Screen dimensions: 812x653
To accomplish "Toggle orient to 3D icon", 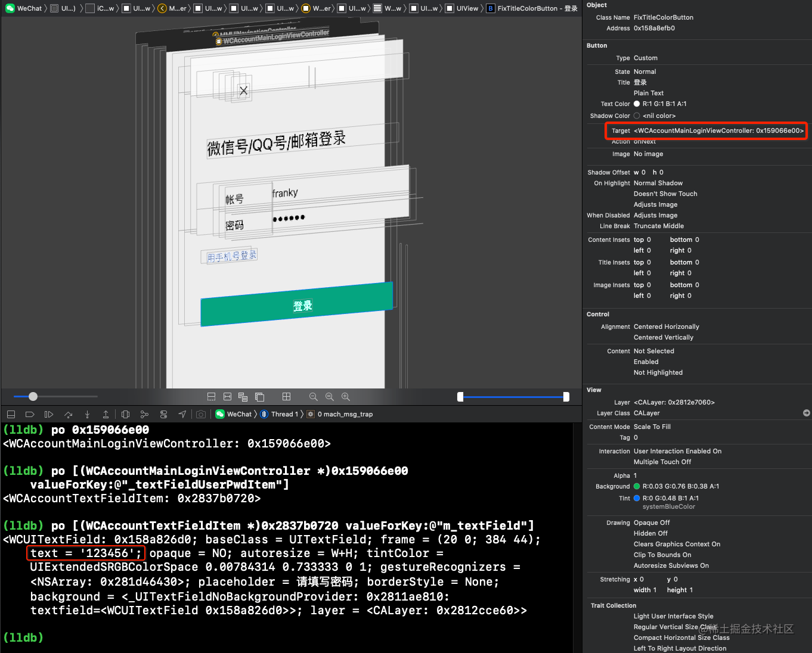I will pos(259,397).
